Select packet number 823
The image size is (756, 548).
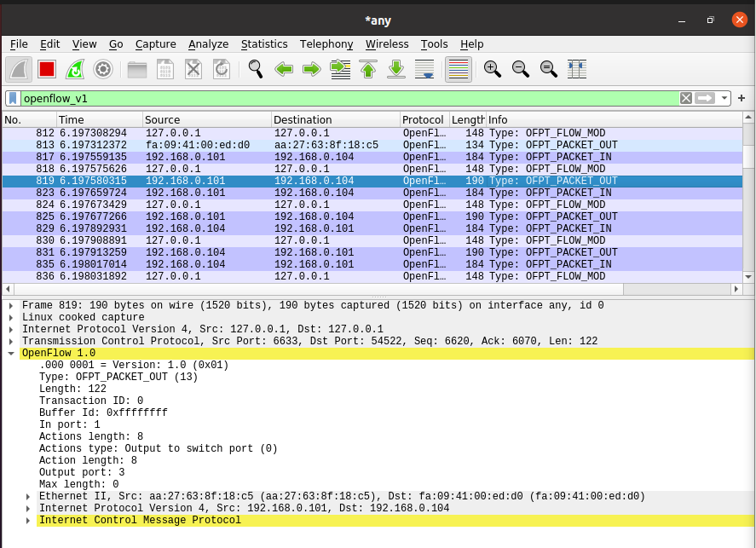click(372, 193)
